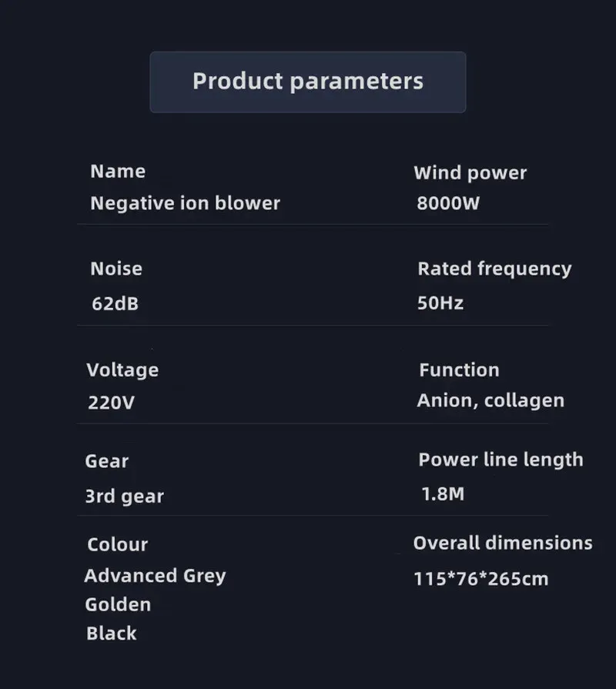The height and width of the screenshot is (689, 616).
Task: Select the Power line length label
Action: point(500,460)
